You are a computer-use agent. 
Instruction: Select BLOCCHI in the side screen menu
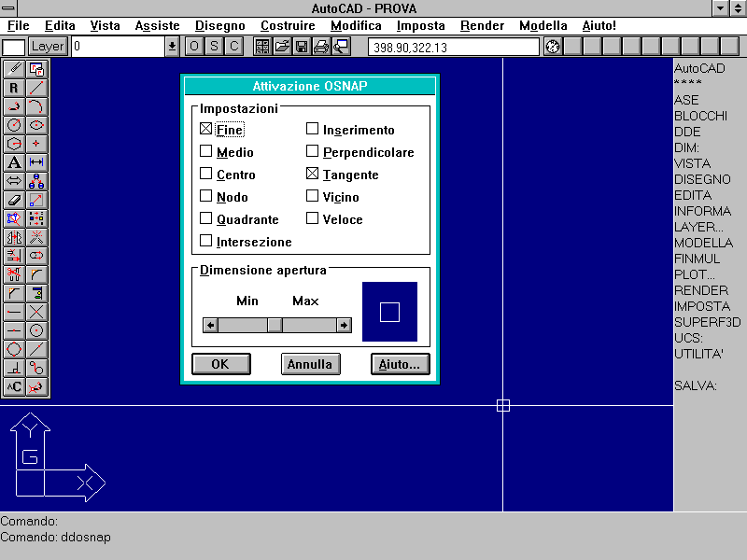click(x=701, y=116)
